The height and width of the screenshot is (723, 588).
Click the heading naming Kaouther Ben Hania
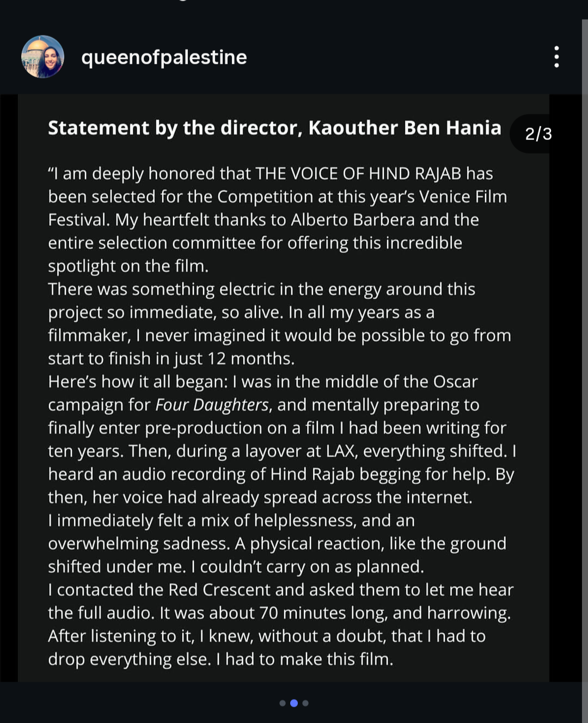274,128
